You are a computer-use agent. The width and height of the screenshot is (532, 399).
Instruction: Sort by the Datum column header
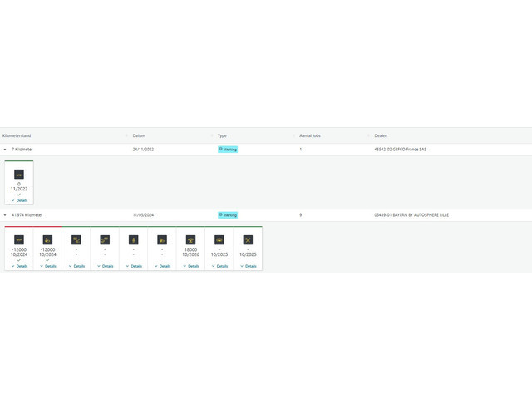139,135
